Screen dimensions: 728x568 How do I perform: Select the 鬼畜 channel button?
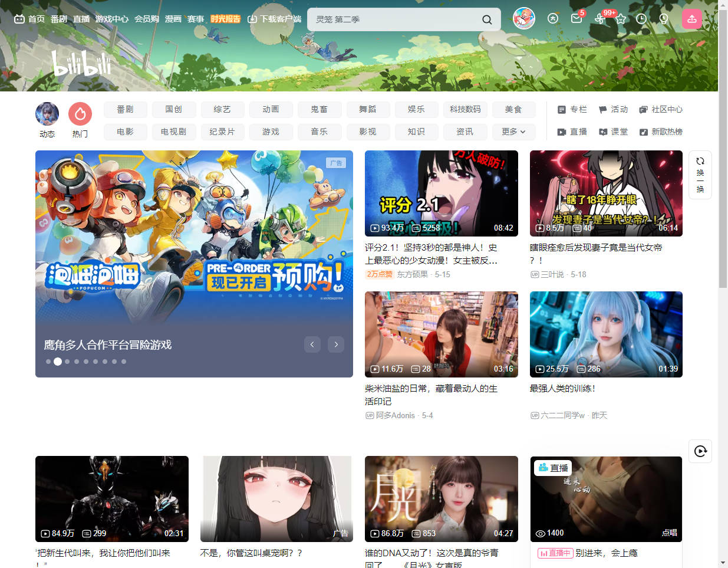click(x=319, y=110)
